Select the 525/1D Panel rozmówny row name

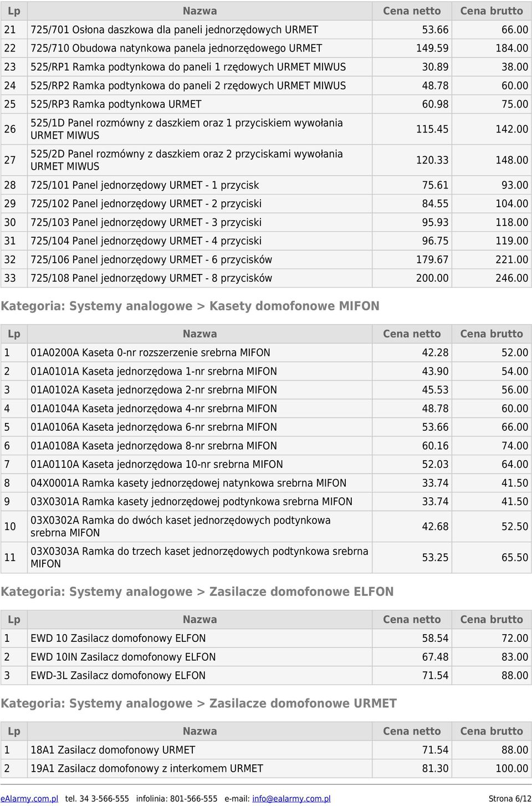pos(186,129)
